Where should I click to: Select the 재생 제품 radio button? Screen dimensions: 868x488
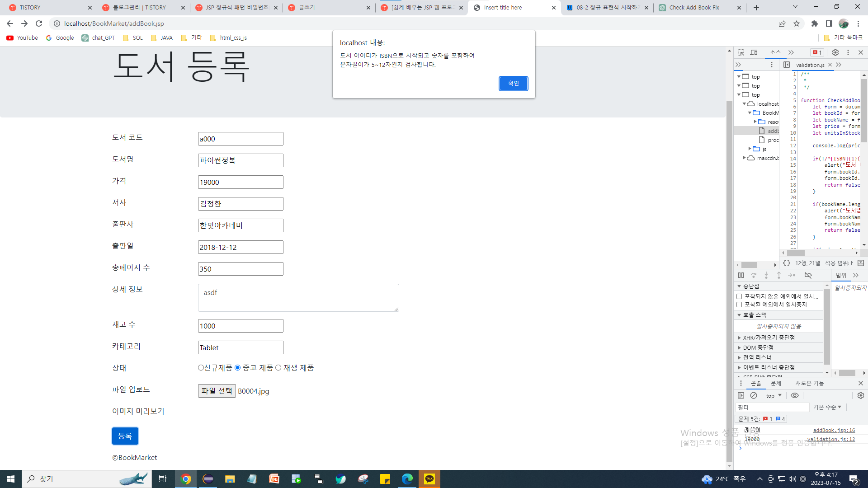[278, 368]
